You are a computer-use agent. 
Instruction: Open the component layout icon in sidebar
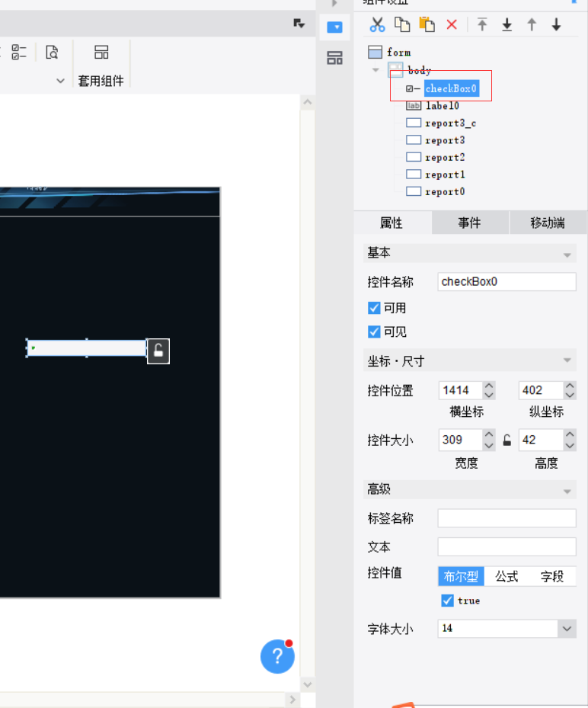(334, 58)
